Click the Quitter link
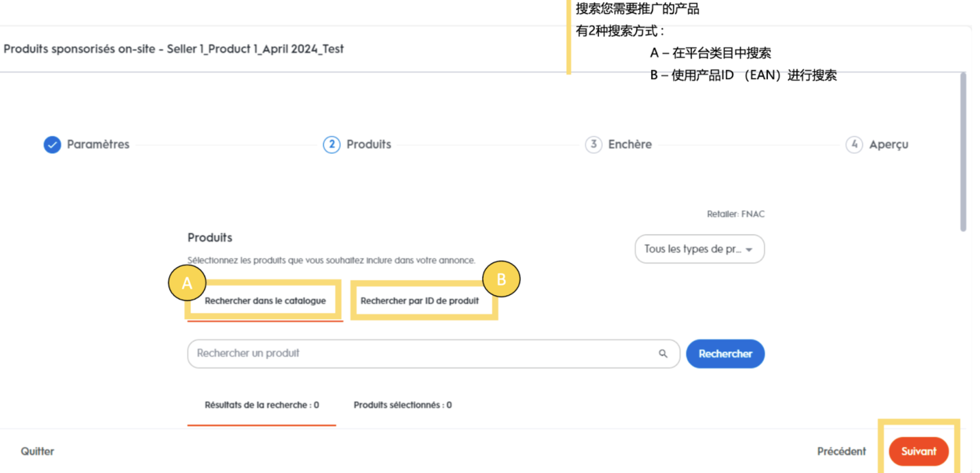The image size is (980, 473). pyautogui.click(x=37, y=451)
